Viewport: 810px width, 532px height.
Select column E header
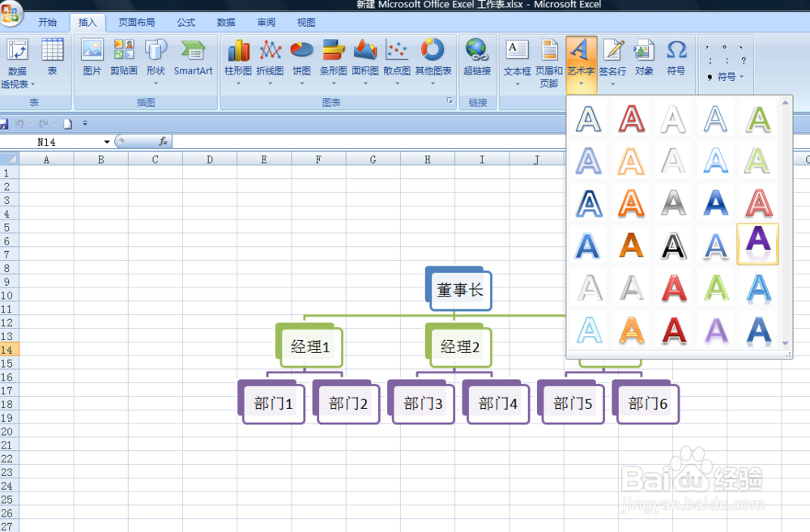[264, 160]
